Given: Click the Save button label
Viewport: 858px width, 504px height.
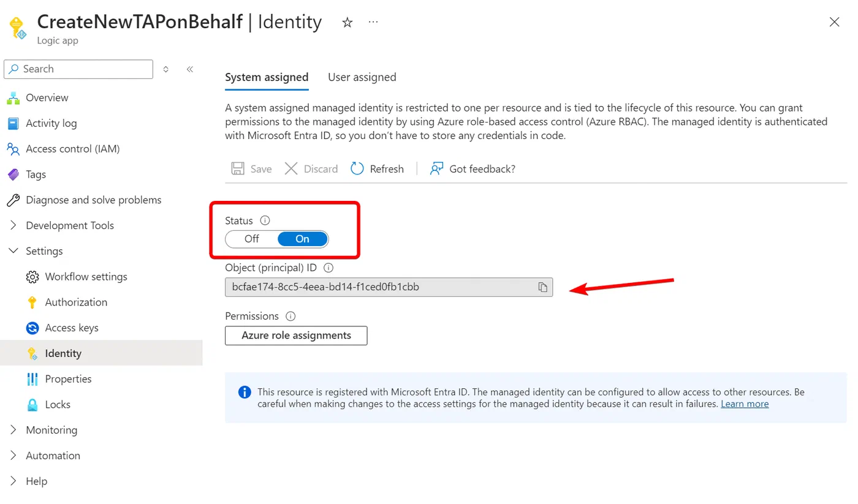Looking at the screenshot, I should tap(261, 169).
